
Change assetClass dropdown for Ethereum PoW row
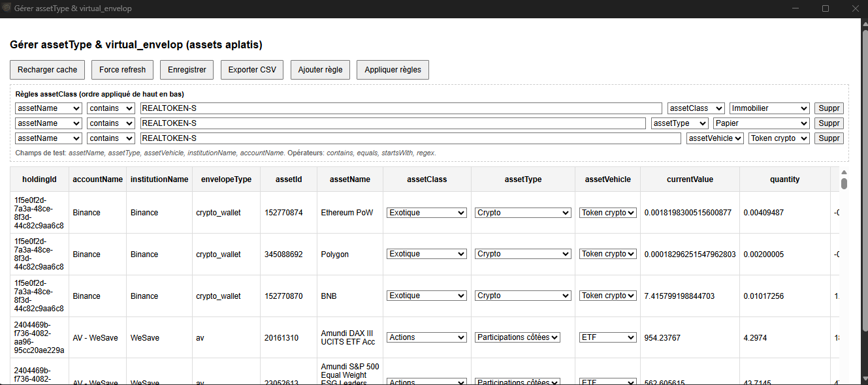click(426, 213)
